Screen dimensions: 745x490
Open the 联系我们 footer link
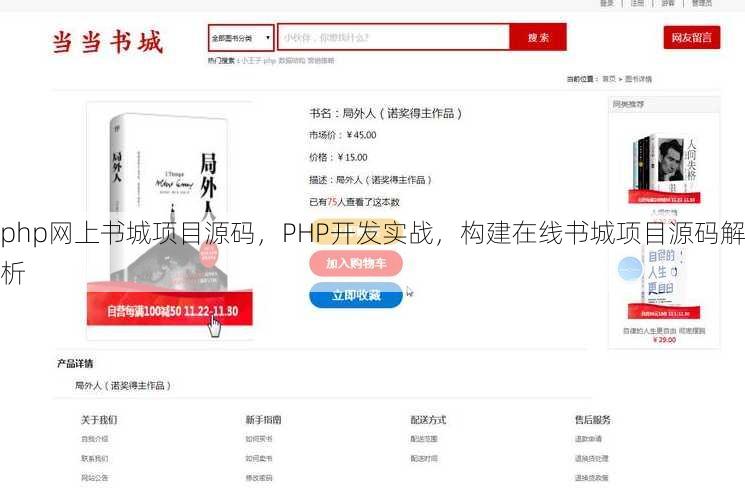point(94,459)
